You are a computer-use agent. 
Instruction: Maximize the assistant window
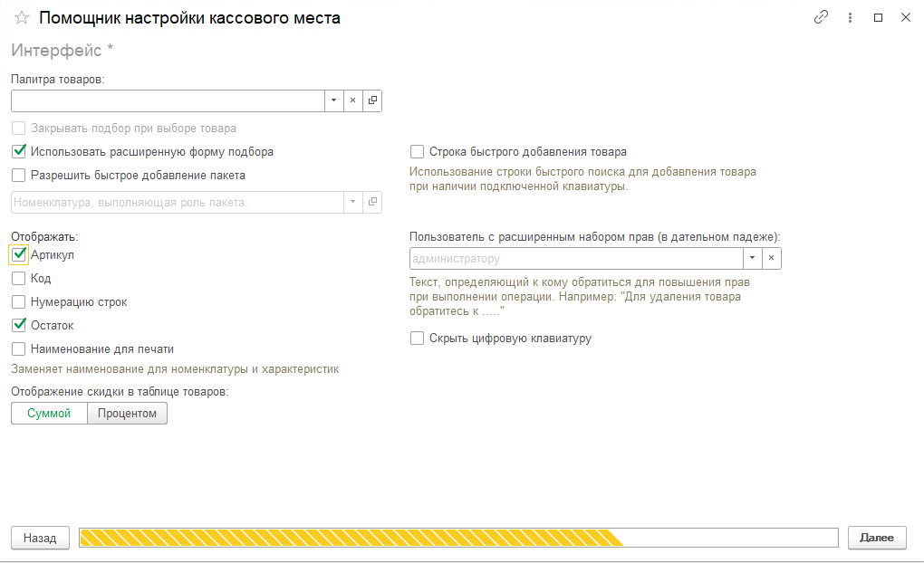[x=878, y=17]
